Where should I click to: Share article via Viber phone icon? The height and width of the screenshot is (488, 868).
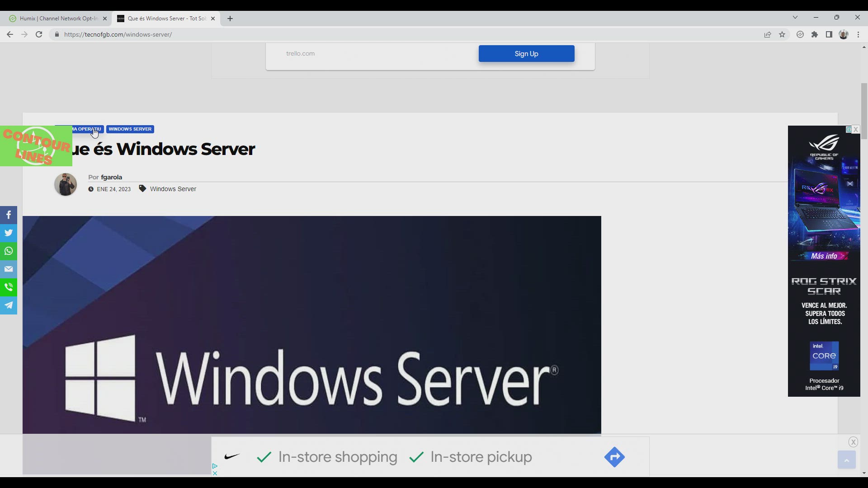9,287
